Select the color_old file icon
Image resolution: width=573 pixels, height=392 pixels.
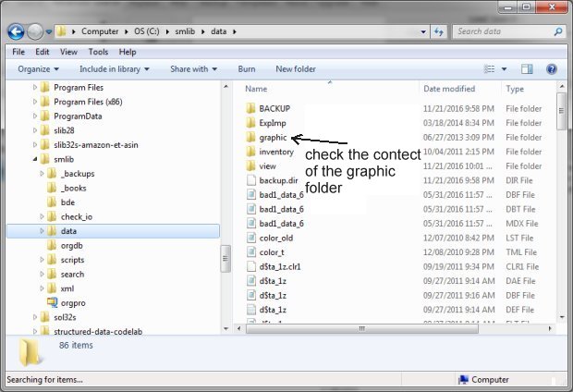pyautogui.click(x=250, y=238)
